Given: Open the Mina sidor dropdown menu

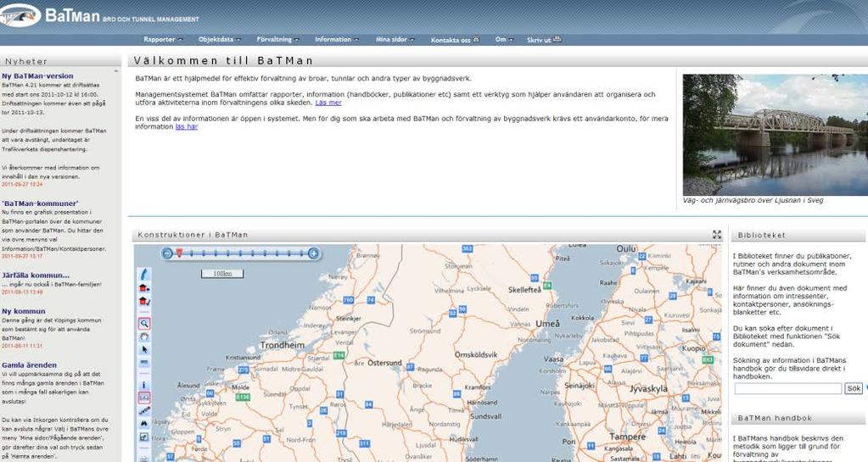Looking at the screenshot, I should [395, 39].
